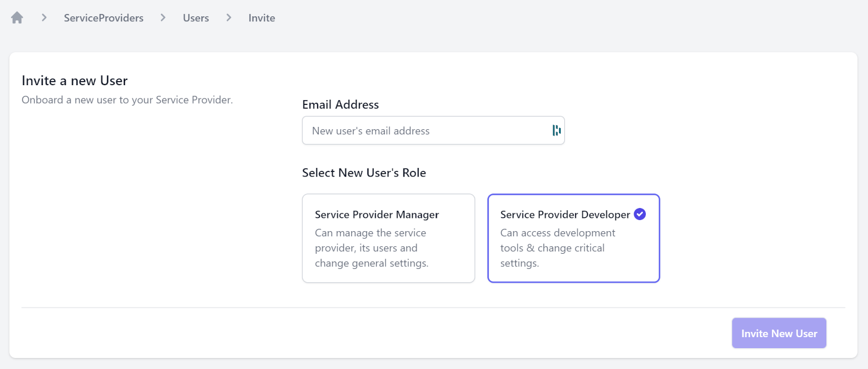
Task: Click the chevron right after home icon
Action: 43,17
